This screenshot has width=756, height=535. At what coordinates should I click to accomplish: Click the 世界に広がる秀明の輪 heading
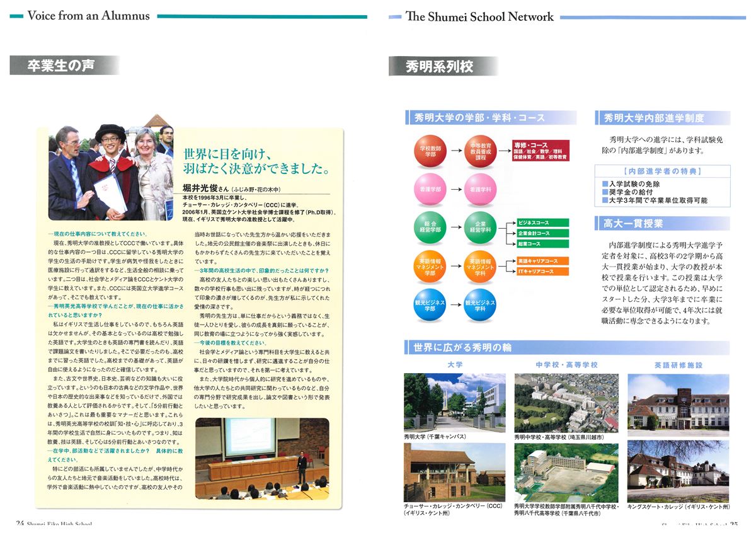461,347
